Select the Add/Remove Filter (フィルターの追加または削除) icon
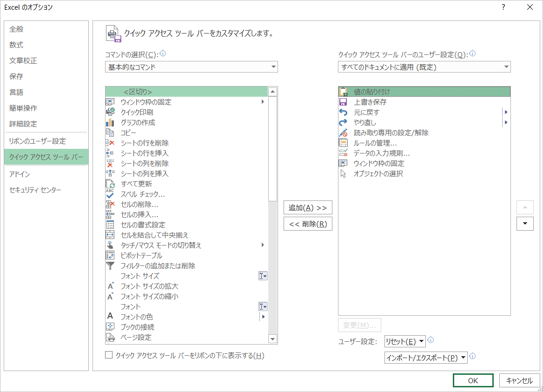This screenshot has width=543, height=392. 110,265
